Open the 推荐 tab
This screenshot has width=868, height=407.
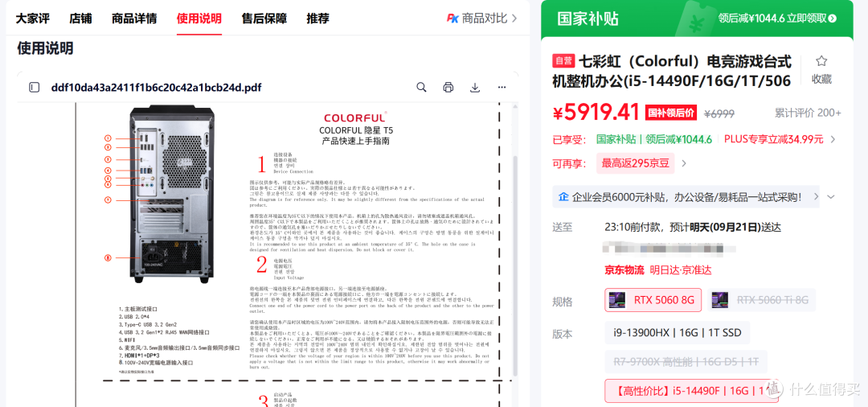317,18
